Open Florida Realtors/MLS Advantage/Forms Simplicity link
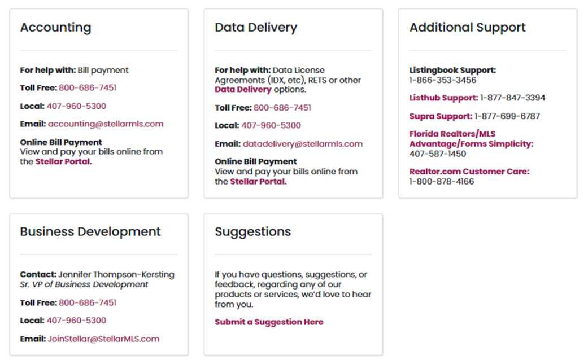 pyautogui.click(x=471, y=139)
